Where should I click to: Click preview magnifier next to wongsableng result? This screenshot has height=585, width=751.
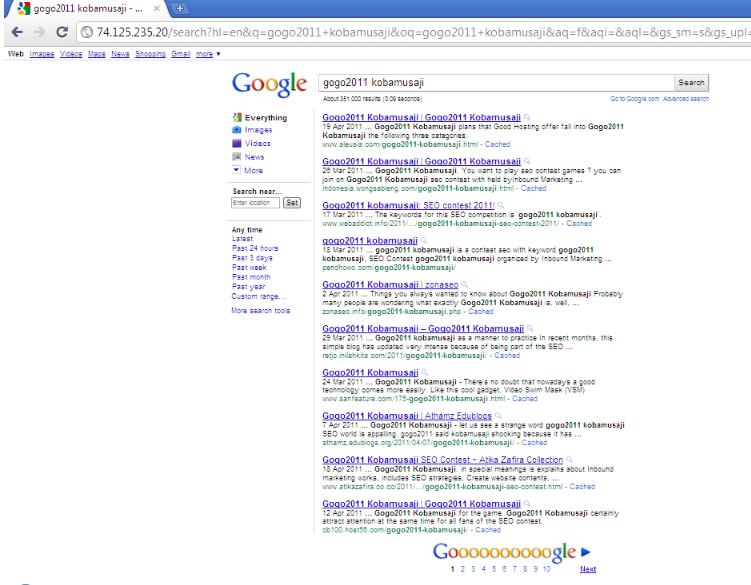[x=527, y=161]
